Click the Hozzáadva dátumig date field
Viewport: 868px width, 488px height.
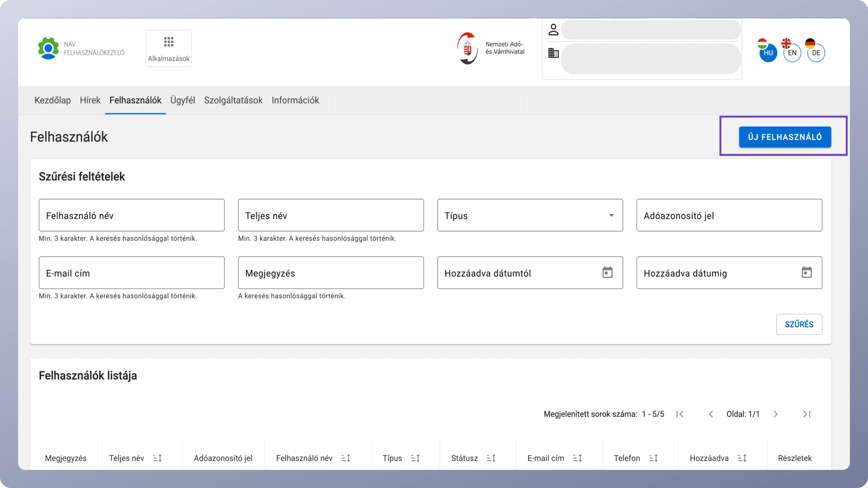(x=729, y=272)
